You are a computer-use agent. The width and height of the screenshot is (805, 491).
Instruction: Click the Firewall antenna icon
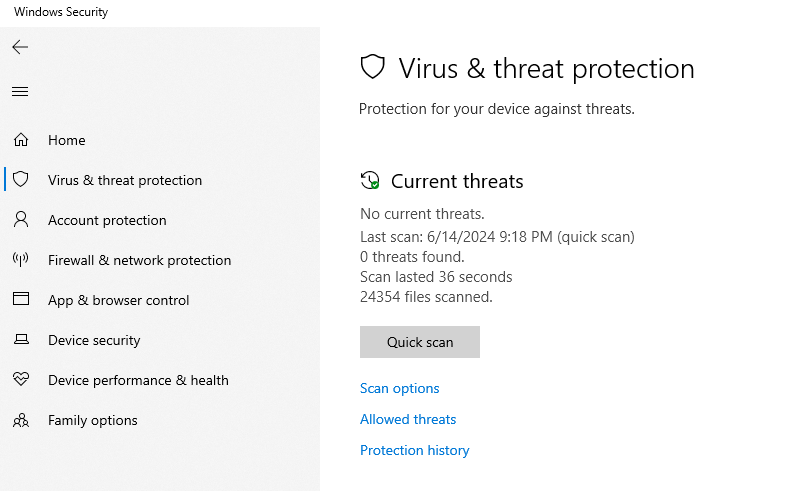[x=21, y=260]
